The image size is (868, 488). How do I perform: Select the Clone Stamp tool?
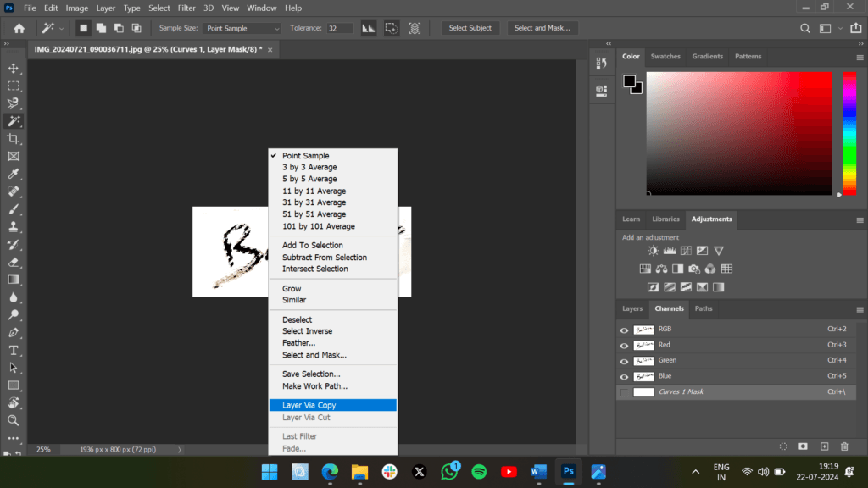pos(14,227)
